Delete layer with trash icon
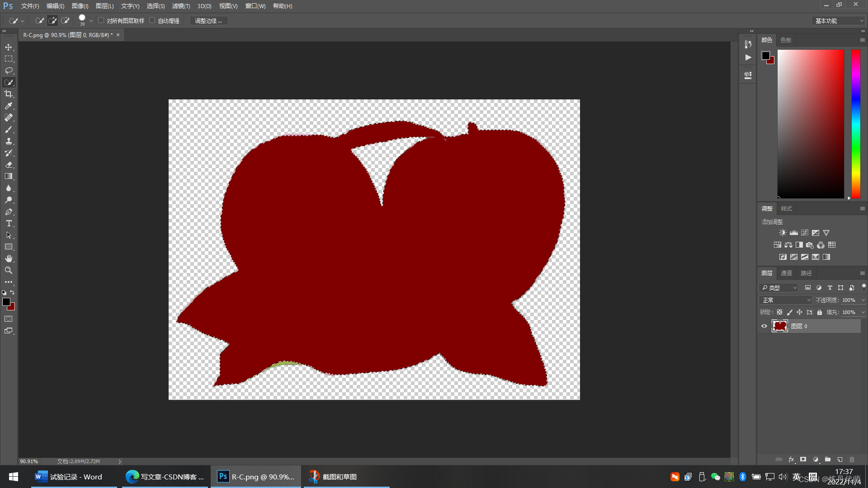Image resolution: width=868 pixels, height=488 pixels. click(852, 460)
